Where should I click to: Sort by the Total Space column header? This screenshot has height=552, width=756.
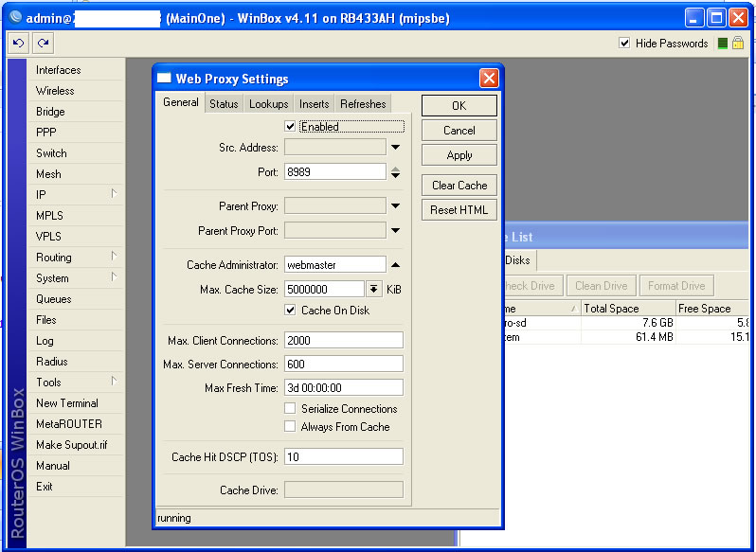[x=628, y=309]
